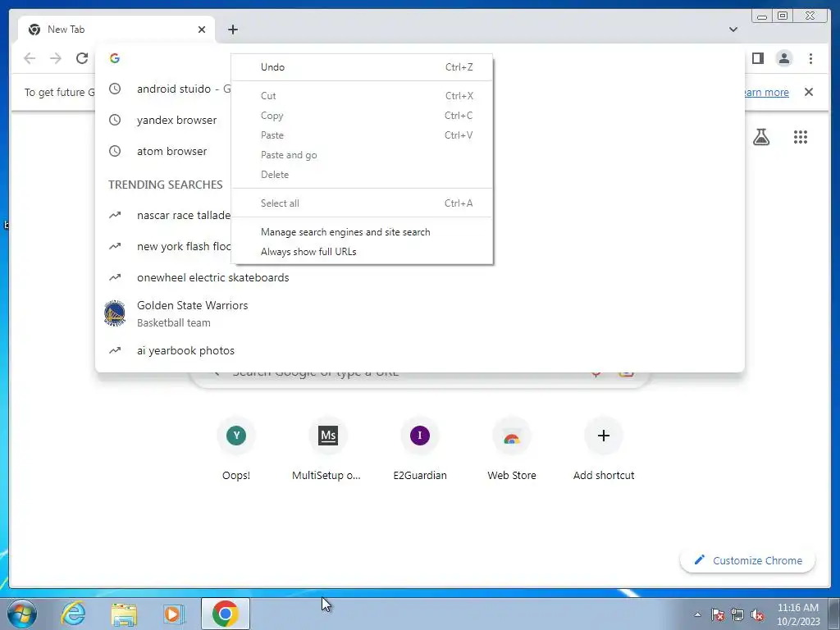This screenshot has height=630, width=840.
Task: Click the trending arrow beside ai yearbook photos
Action: (115, 351)
